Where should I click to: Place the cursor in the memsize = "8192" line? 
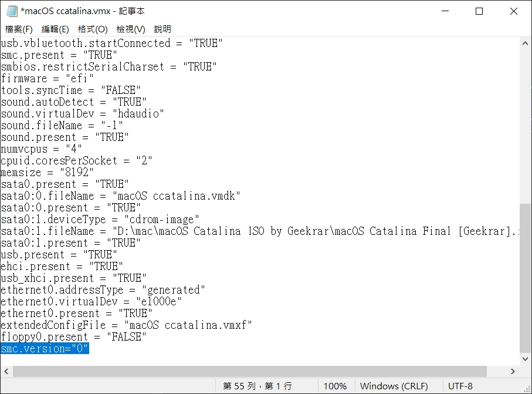point(47,173)
